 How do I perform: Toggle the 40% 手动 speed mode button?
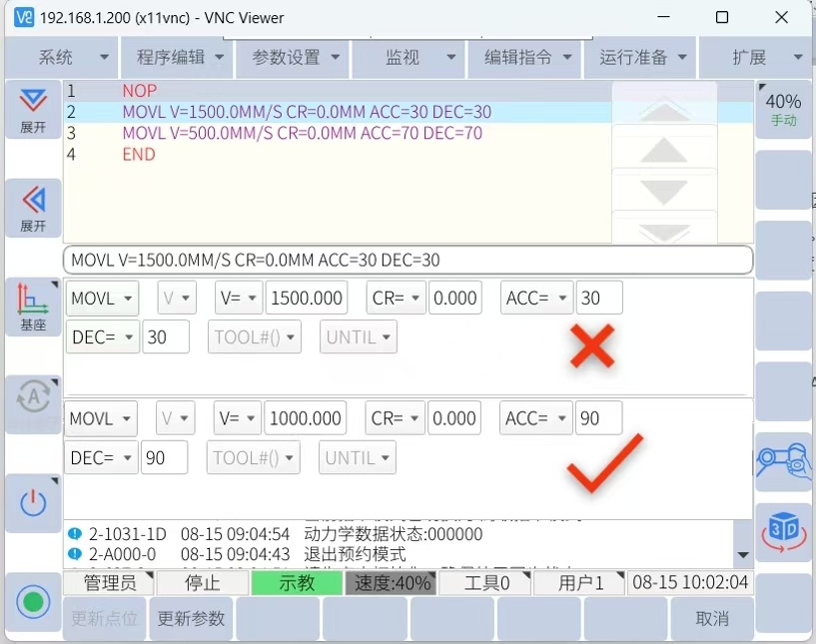coord(783,109)
